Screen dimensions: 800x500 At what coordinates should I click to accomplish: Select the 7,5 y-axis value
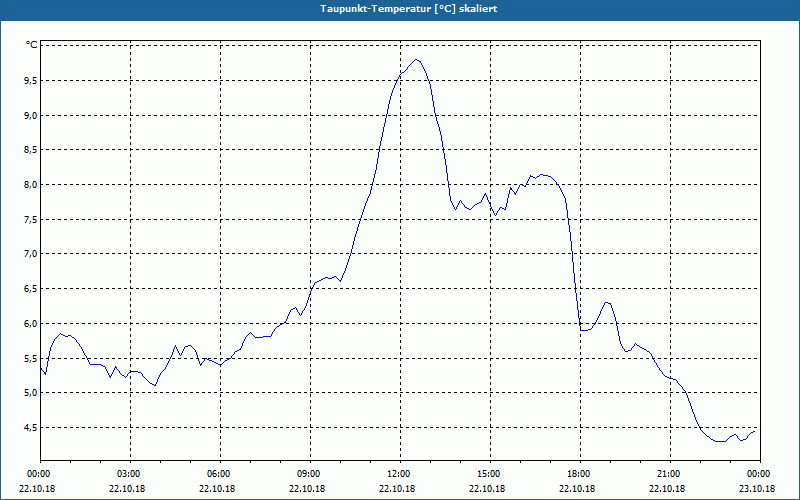pos(31,219)
